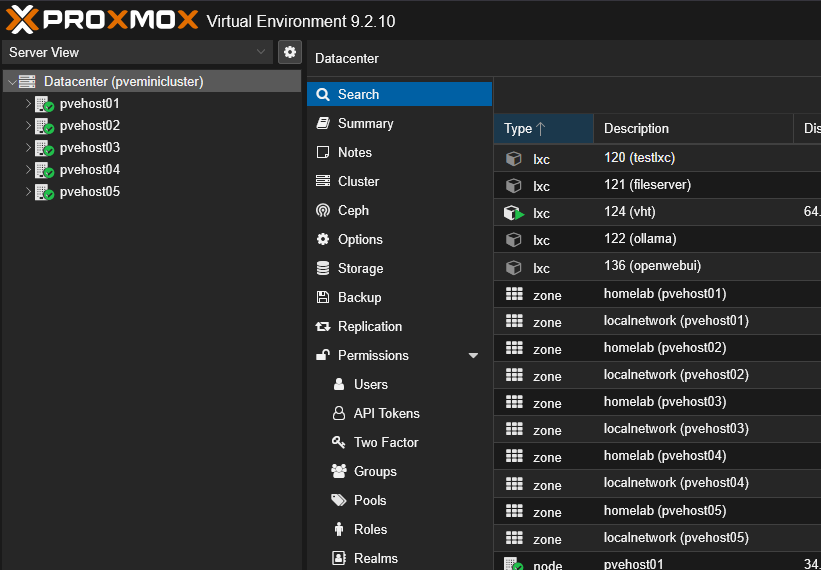Click the Storage database icon

323,269
